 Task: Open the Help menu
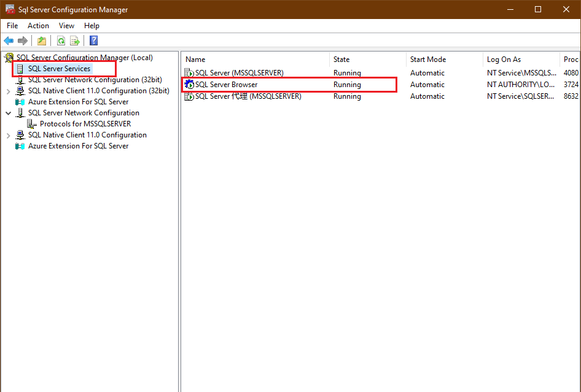click(x=92, y=26)
